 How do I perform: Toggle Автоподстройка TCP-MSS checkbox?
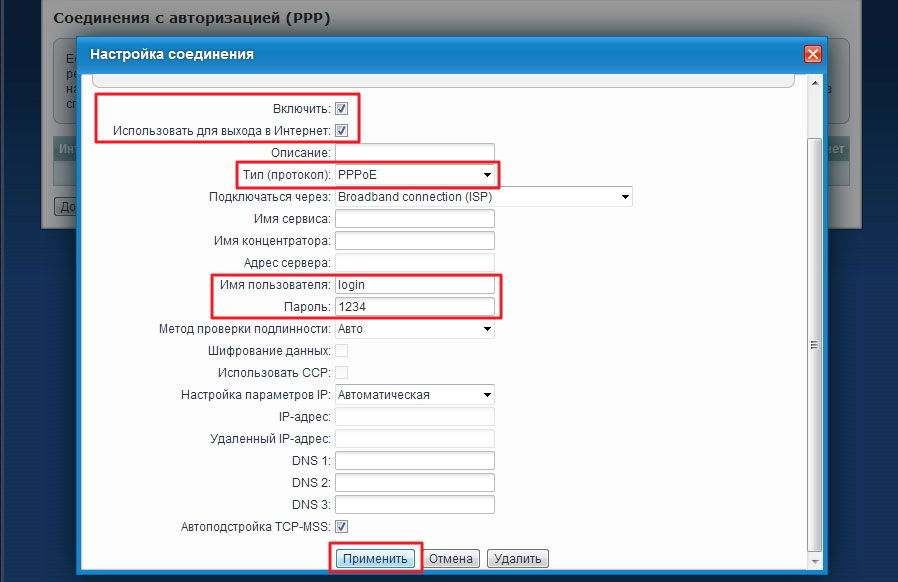pyautogui.click(x=341, y=526)
